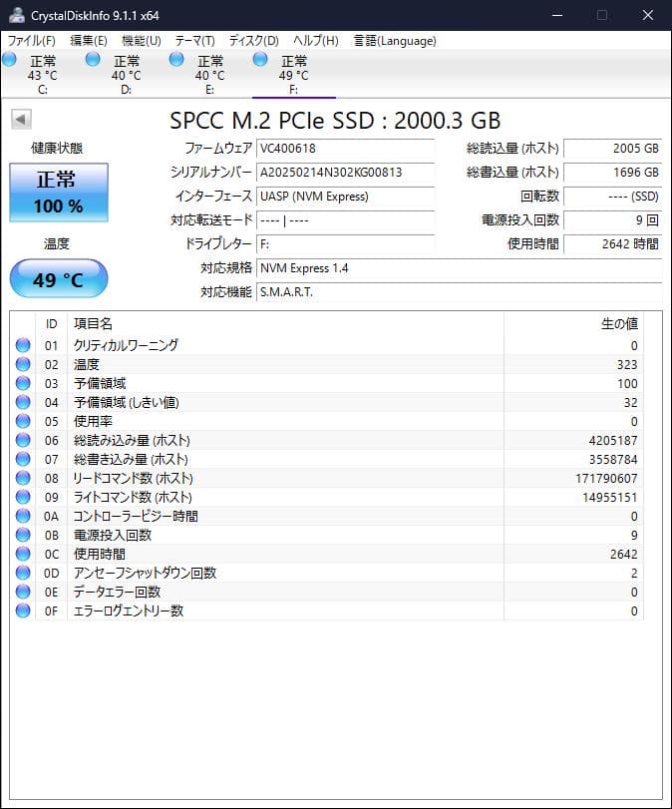Viewport: 672px width, 809px height.
Task: Click raw value 171790607
Action: pos(606,478)
